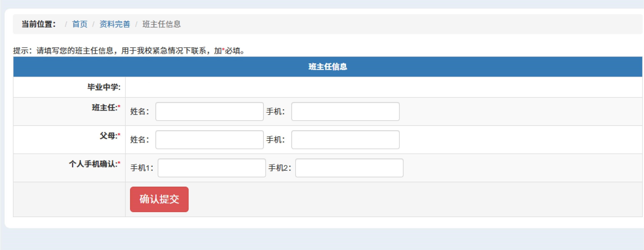Click the 首页 breadcrumb link
The image size is (644, 250).
tap(80, 24)
